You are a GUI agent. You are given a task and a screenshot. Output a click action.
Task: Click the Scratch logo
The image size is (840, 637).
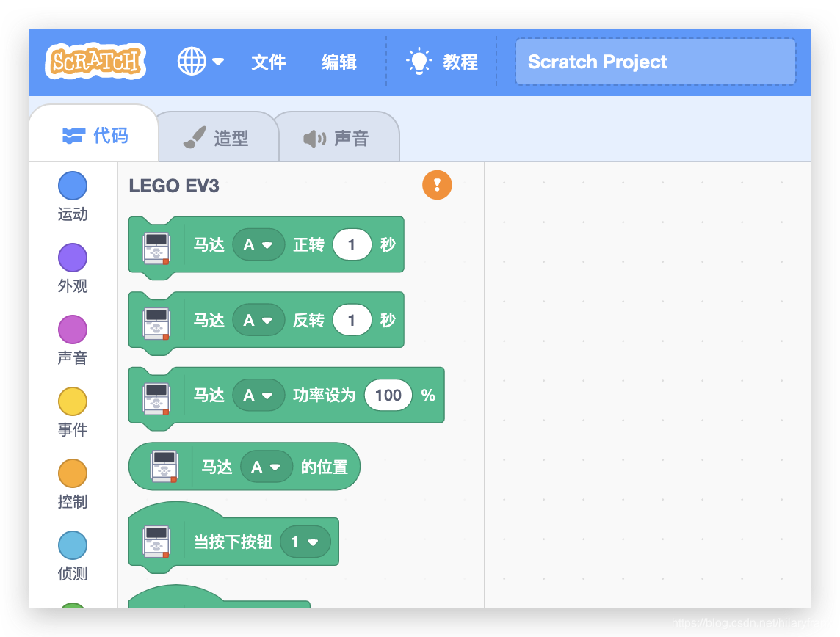(x=95, y=61)
